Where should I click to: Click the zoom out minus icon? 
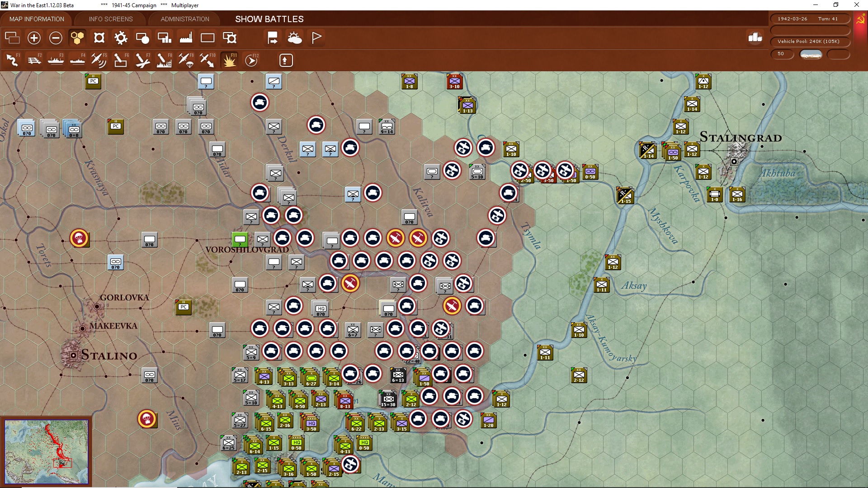click(56, 38)
